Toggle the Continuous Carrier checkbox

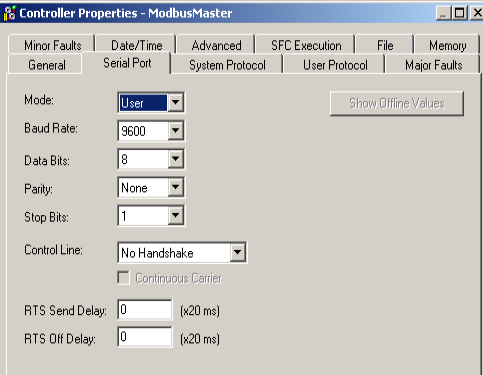coord(123,277)
